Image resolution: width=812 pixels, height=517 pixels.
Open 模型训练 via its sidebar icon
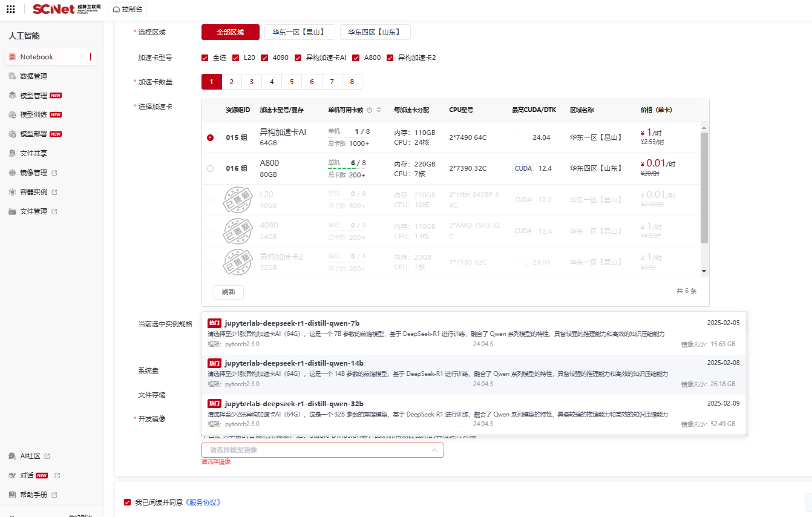(x=12, y=114)
